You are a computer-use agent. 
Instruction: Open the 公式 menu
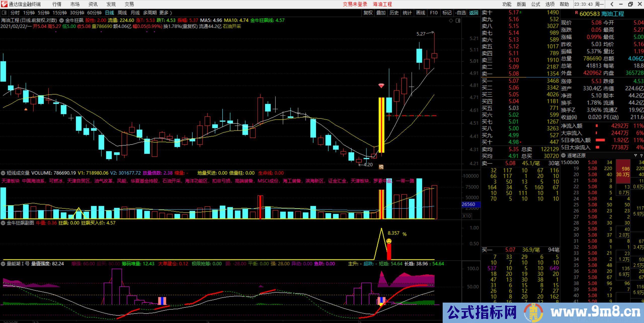tap(536, 4)
